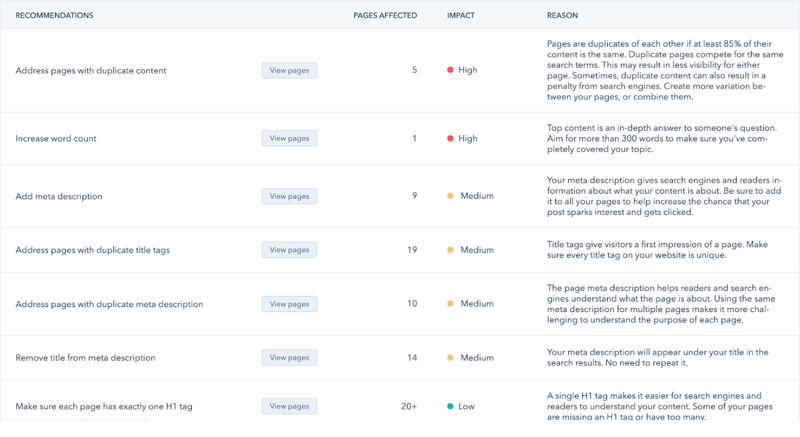The height and width of the screenshot is (437, 800).
Task: Click pages affected value 5
Action: (414, 70)
